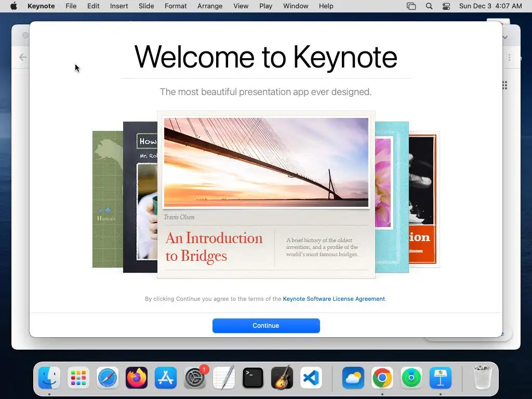The image size is (532, 399).
Task: Click the Keynote icon in the Dock
Action: (x=441, y=378)
